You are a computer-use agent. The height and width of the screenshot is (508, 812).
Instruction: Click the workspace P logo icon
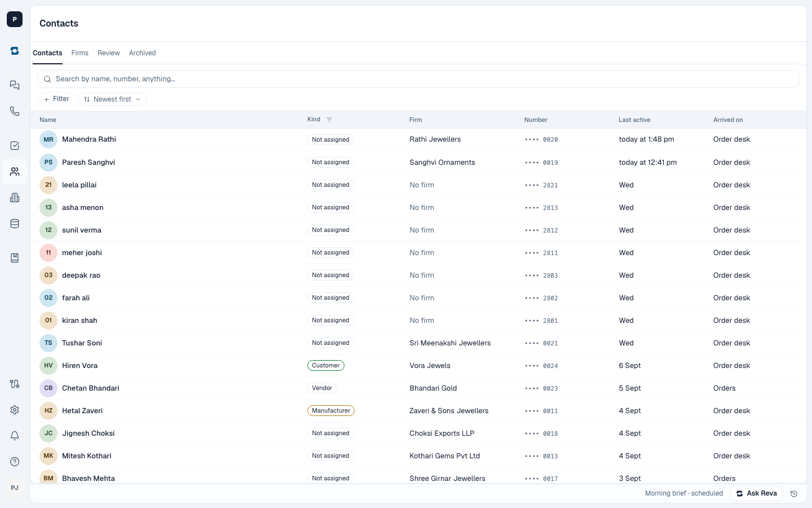coord(15,19)
